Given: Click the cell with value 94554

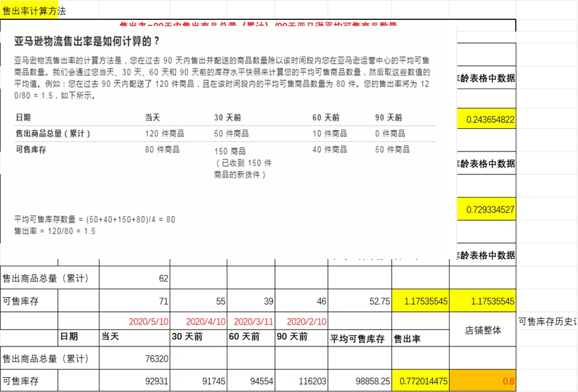Looking at the screenshot, I should tap(251, 380).
